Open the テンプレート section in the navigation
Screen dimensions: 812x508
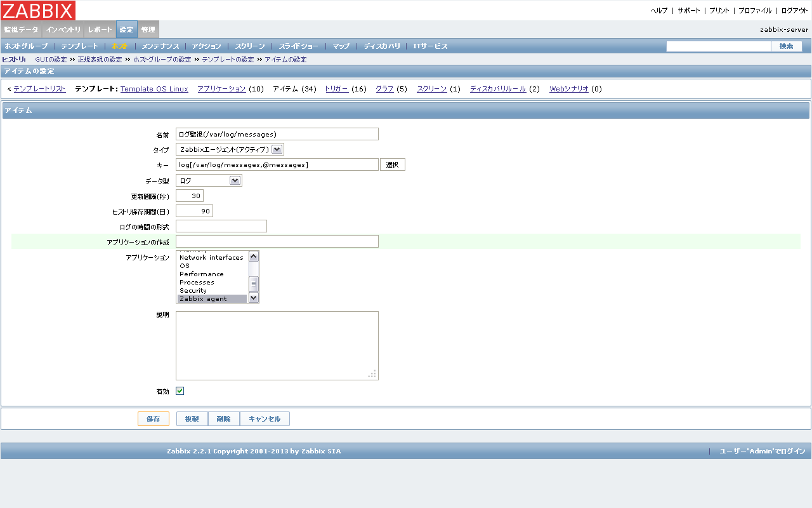pyautogui.click(x=80, y=46)
